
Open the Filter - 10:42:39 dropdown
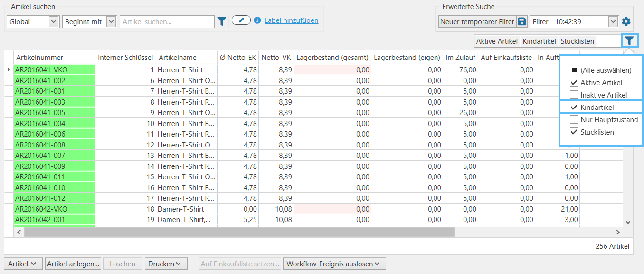613,21
